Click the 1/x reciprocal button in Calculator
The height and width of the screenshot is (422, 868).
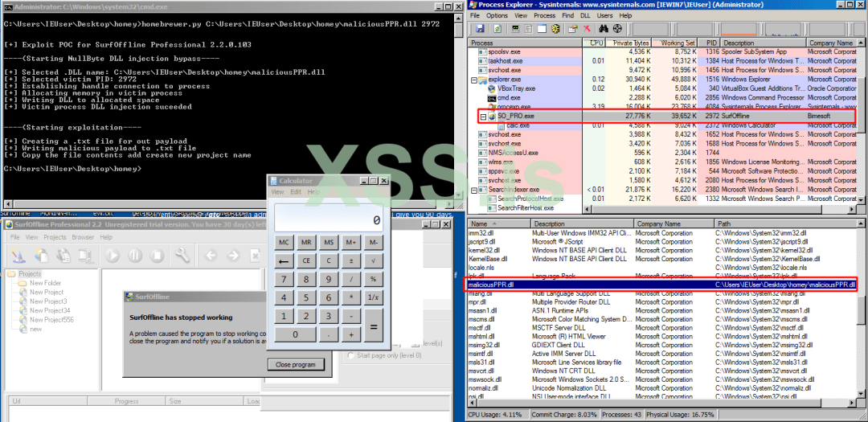coord(374,298)
